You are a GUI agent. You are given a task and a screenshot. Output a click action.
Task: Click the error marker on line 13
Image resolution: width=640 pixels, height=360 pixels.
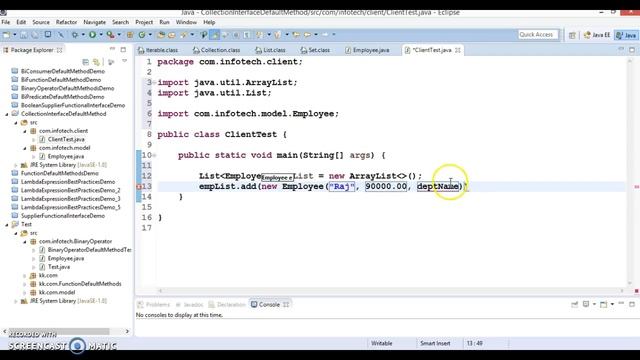(138, 187)
